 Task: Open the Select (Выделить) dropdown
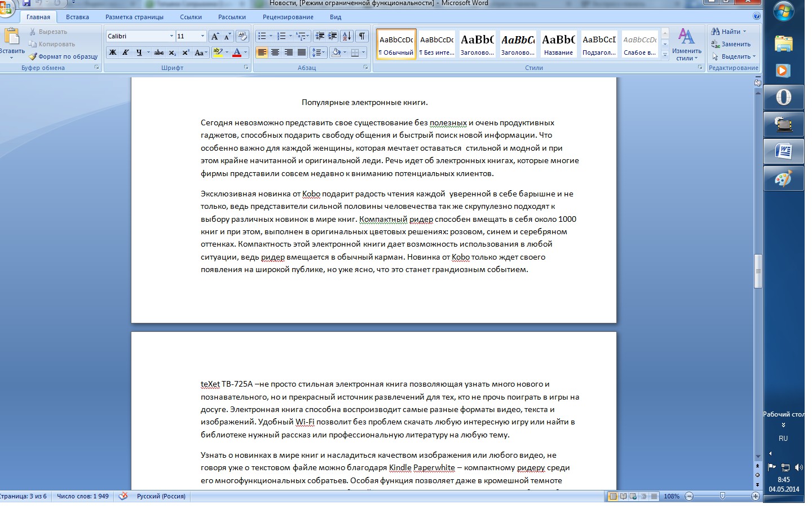tap(734, 56)
